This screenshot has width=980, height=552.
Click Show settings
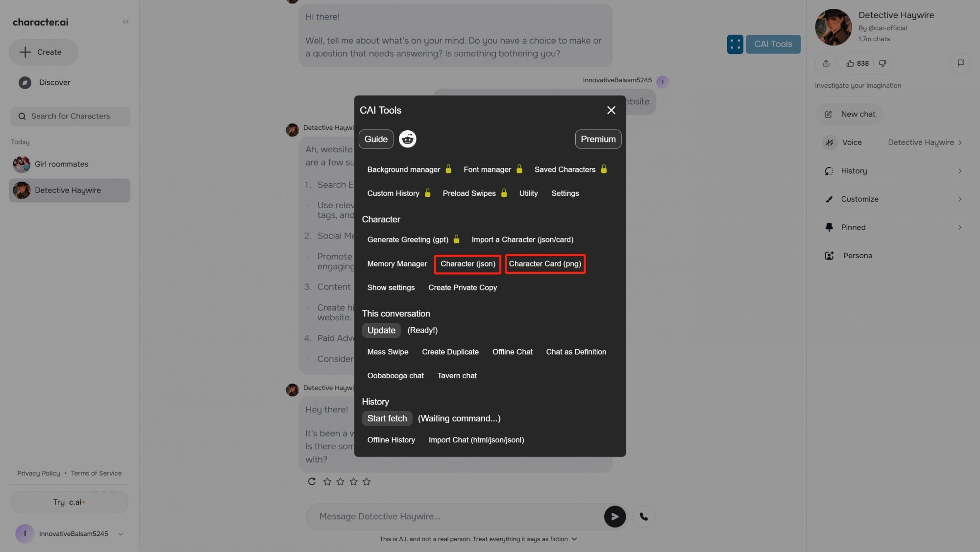click(391, 288)
